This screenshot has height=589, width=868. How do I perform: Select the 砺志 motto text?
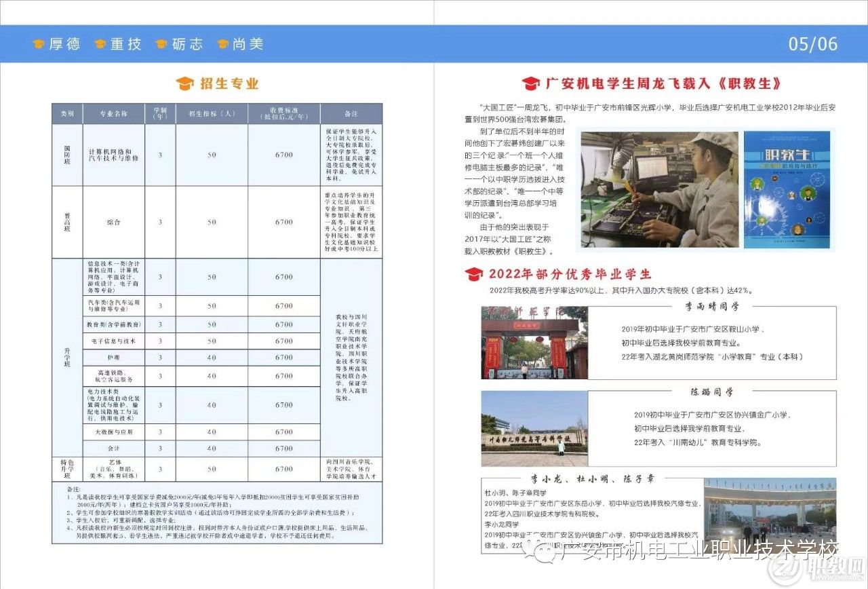point(187,44)
